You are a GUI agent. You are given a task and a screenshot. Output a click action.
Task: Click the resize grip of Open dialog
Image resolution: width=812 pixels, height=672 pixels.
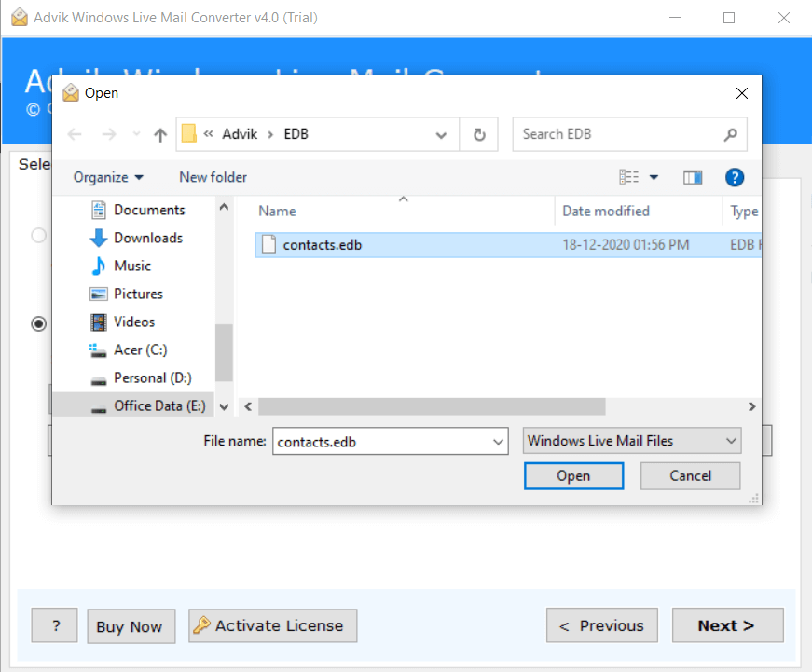(754, 499)
